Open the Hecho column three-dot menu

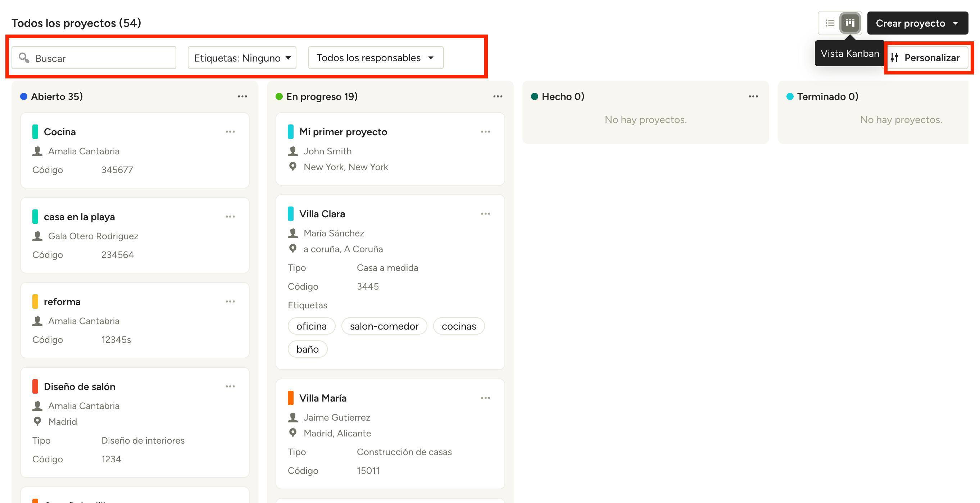click(753, 97)
